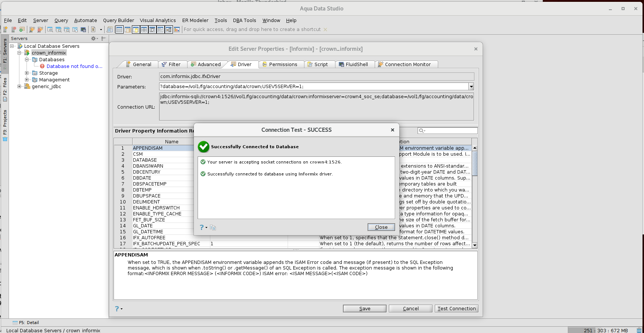Toggle the first table grid view button
The width and height of the screenshot is (644, 333).
120,29
